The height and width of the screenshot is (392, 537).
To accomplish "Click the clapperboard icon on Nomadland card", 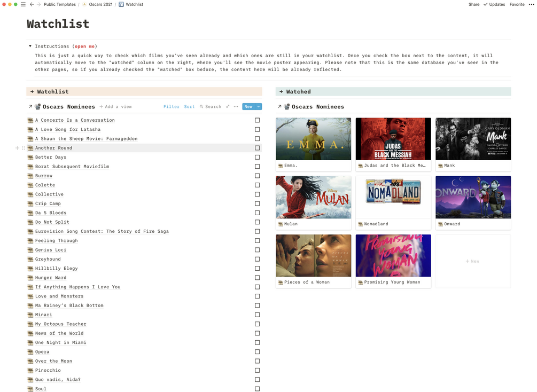I will [360, 224].
